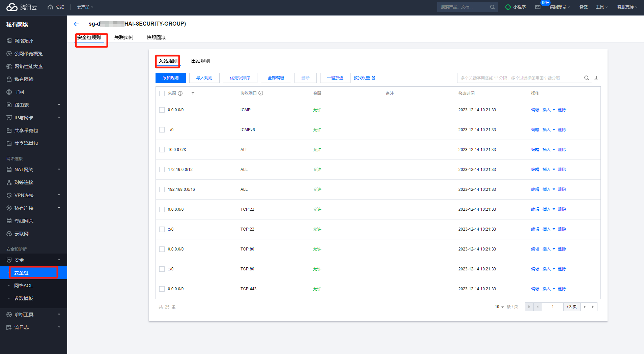The image size is (644, 354).
Task: Open the 10 条/页 page size dropdown
Action: [499, 307]
